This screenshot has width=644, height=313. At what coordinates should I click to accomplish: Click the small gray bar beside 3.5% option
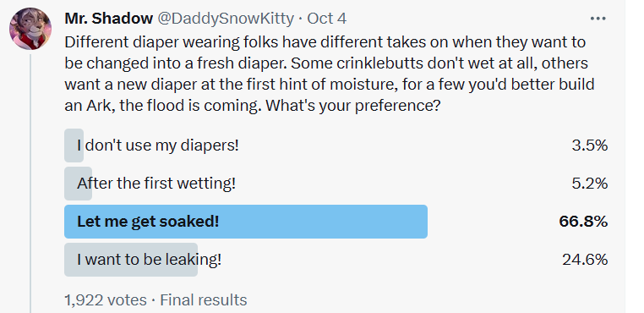[x=74, y=146]
